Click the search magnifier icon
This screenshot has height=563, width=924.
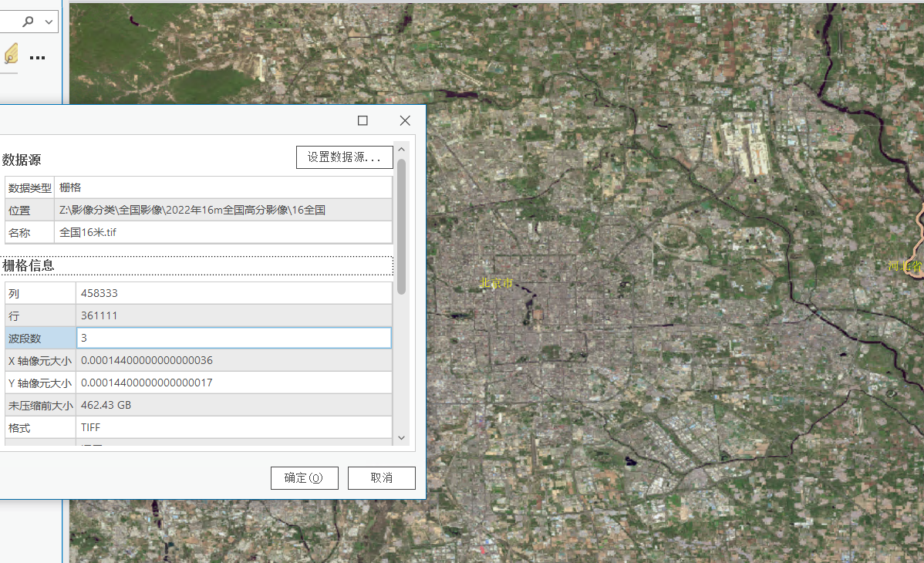tap(28, 22)
